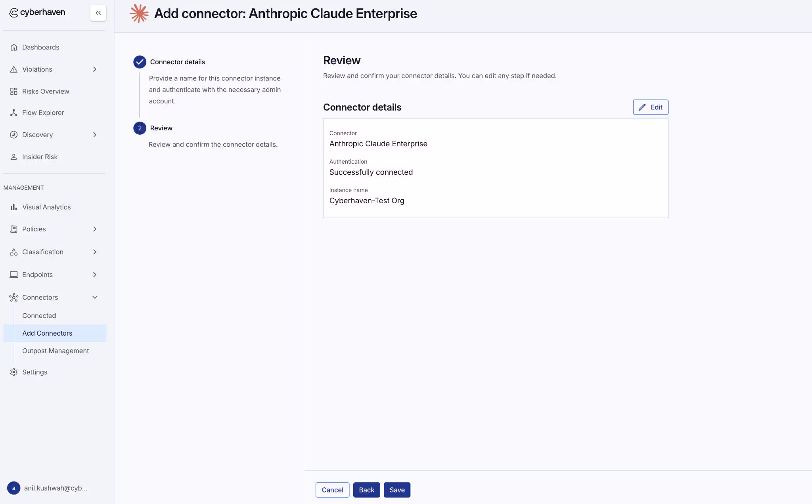Viewport: 812px width, 504px height.
Task: Open Outpost Management
Action: [55, 351]
